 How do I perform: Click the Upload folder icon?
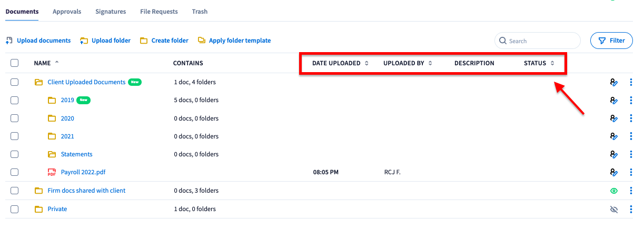tap(84, 41)
